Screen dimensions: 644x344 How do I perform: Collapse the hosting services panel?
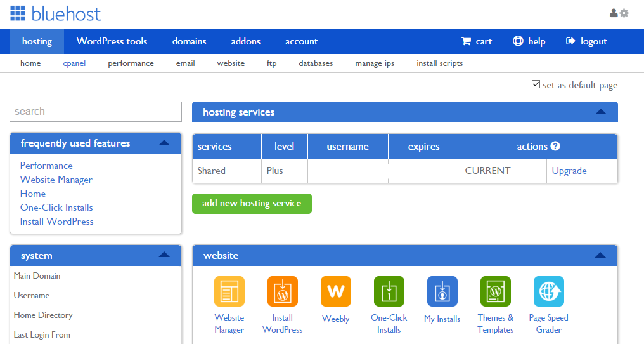tap(601, 112)
